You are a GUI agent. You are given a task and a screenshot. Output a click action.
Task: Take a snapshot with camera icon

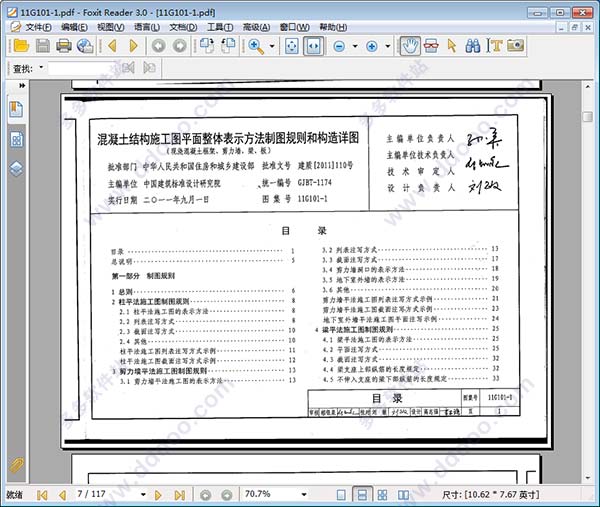(515, 46)
